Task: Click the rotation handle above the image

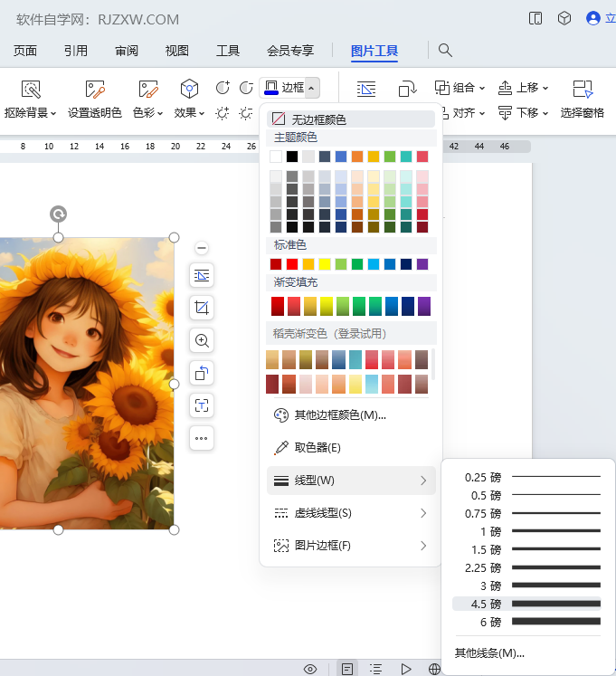Action: (58, 214)
